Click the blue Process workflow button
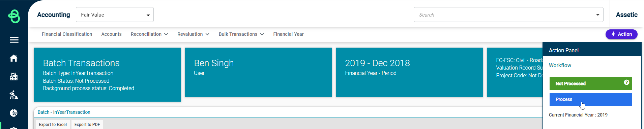Image resolution: width=644 pixels, height=129 pixels. [x=591, y=99]
